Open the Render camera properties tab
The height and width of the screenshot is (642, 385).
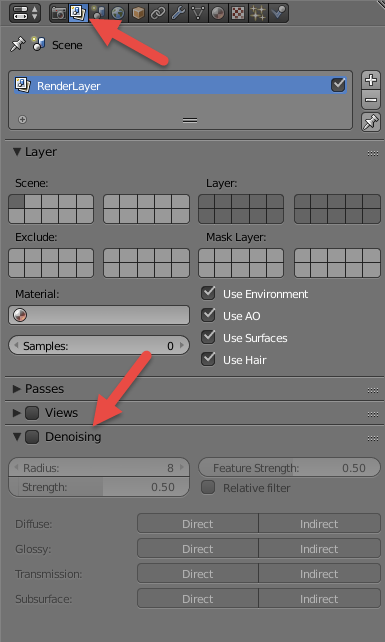(x=59, y=13)
